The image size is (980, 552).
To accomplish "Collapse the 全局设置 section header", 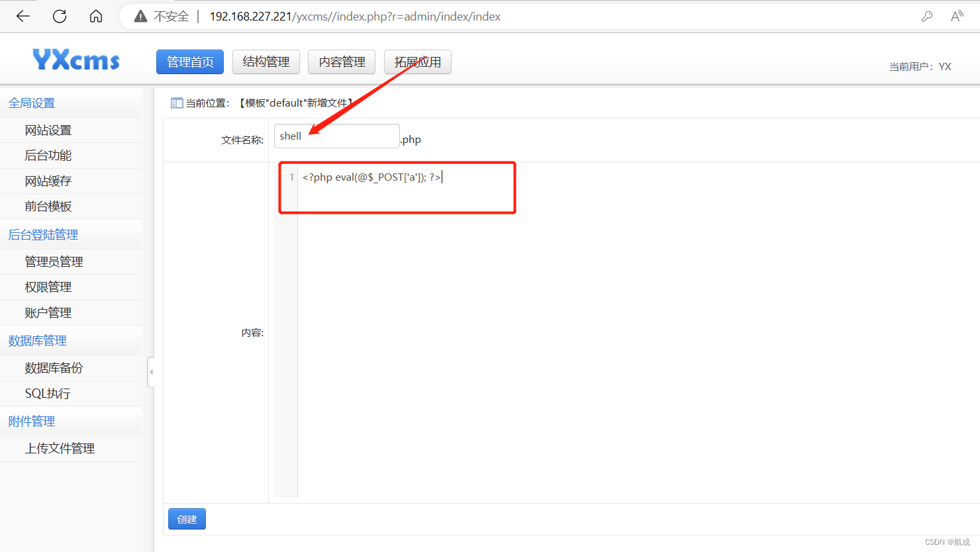I will [x=71, y=103].
